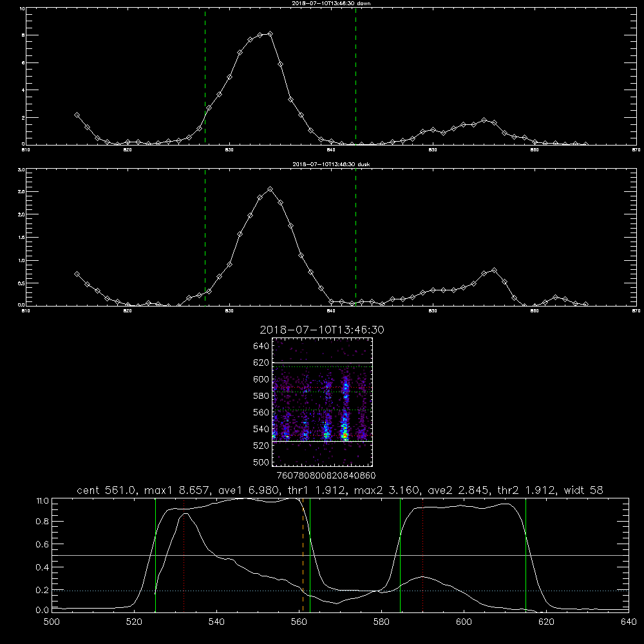Image resolution: width=644 pixels, height=644 pixels.
Task: Click the heatmap y-axis label '500'
Action: (261, 462)
